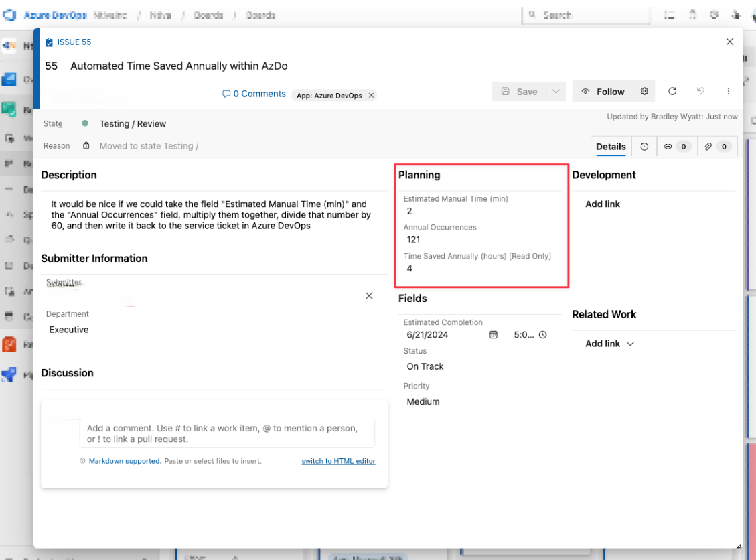
Task: Click the Azure DevOps logo icon
Action: [x=9, y=15]
